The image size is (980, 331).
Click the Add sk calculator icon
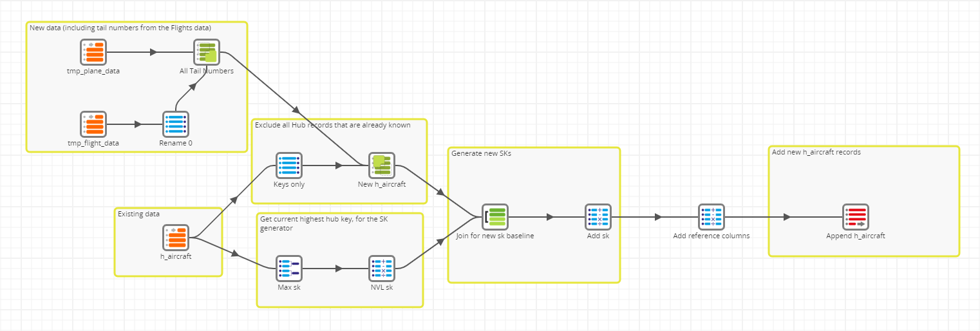[x=598, y=217]
